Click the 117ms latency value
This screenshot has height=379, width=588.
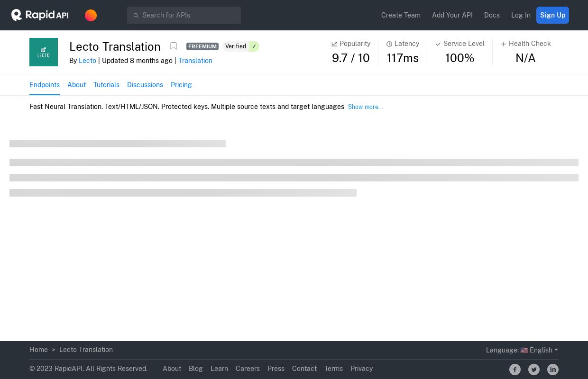point(403,58)
